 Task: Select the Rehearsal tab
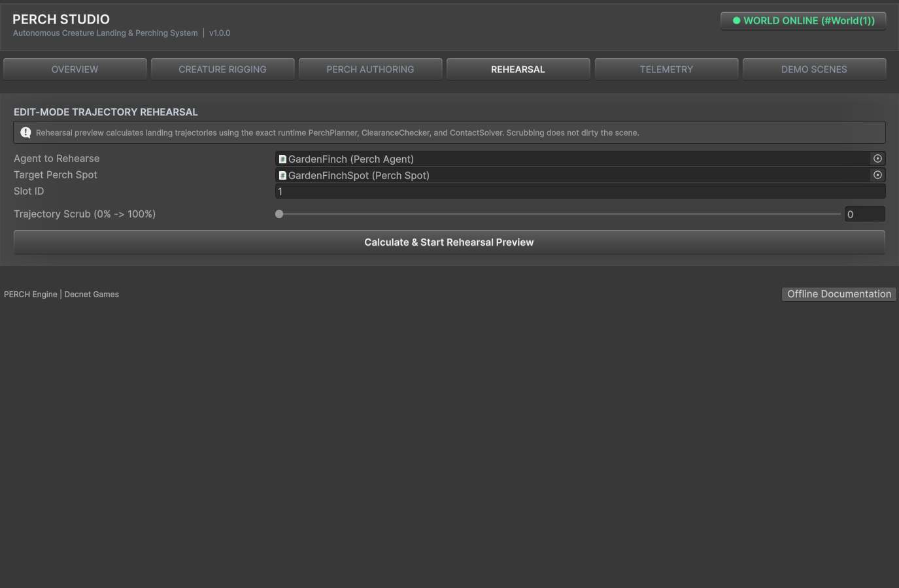(518, 69)
